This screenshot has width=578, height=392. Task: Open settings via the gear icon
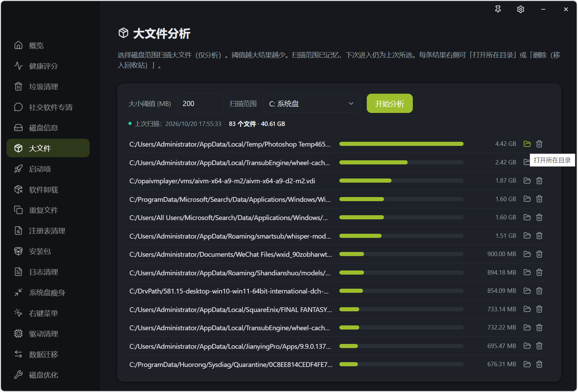(x=521, y=9)
